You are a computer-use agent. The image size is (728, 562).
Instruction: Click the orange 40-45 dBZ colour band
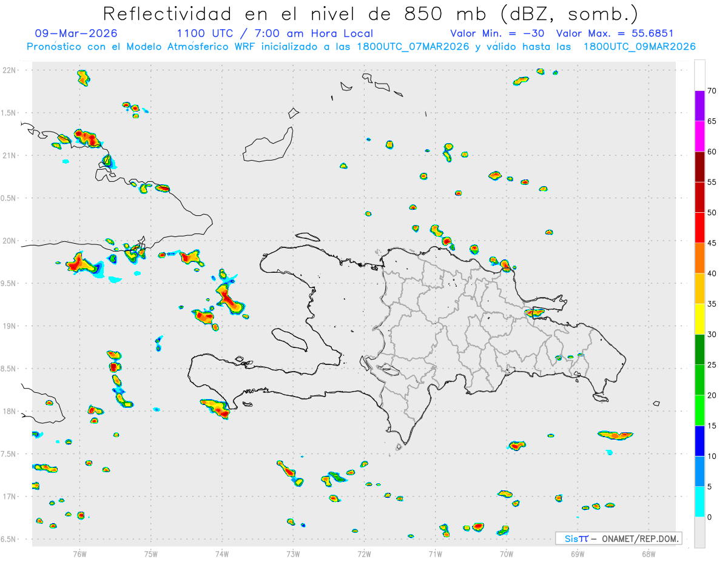click(700, 258)
